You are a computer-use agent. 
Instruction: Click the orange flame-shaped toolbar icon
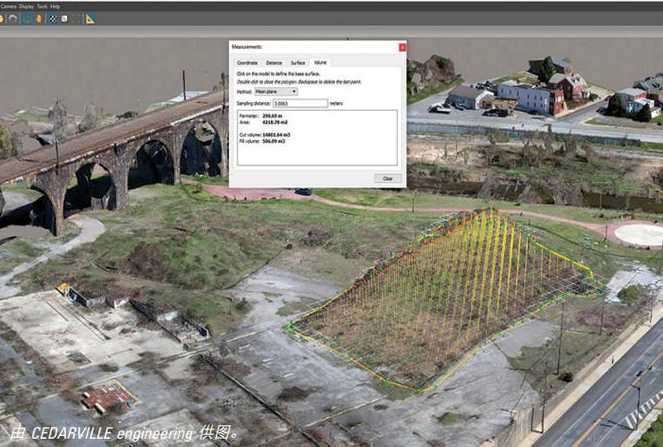(x=39, y=19)
